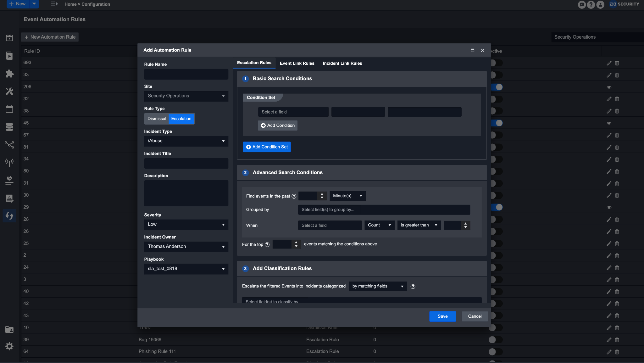The width and height of the screenshot is (644, 363).
Task: Open the settings gear in sidebar
Action: click(9, 346)
